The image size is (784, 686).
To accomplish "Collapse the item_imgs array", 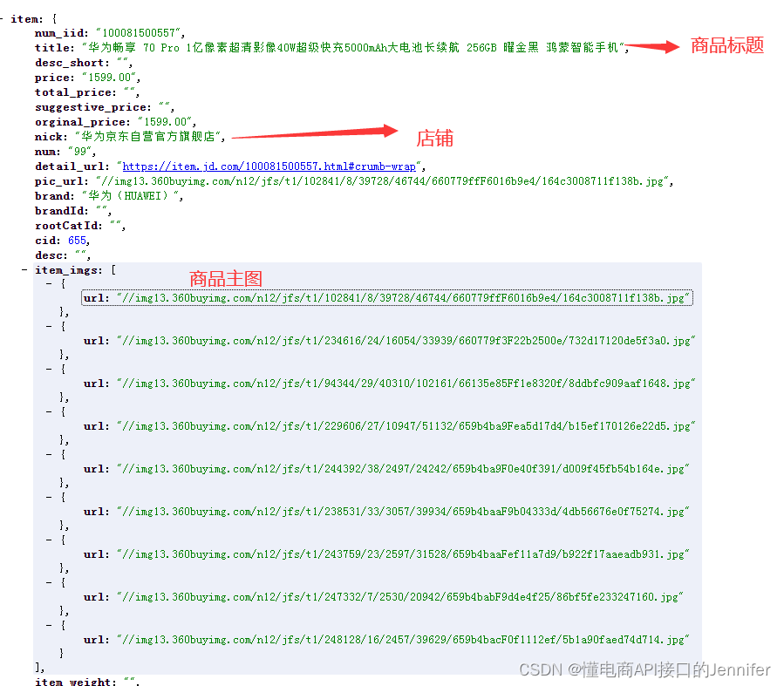I will coord(24,270).
